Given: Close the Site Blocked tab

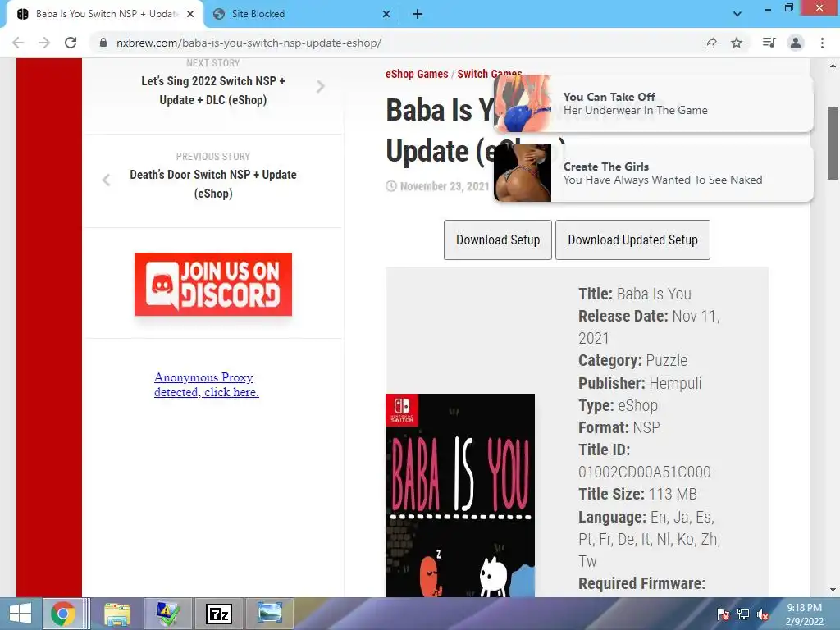Looking at the screenshot, I should click(386, 14).
